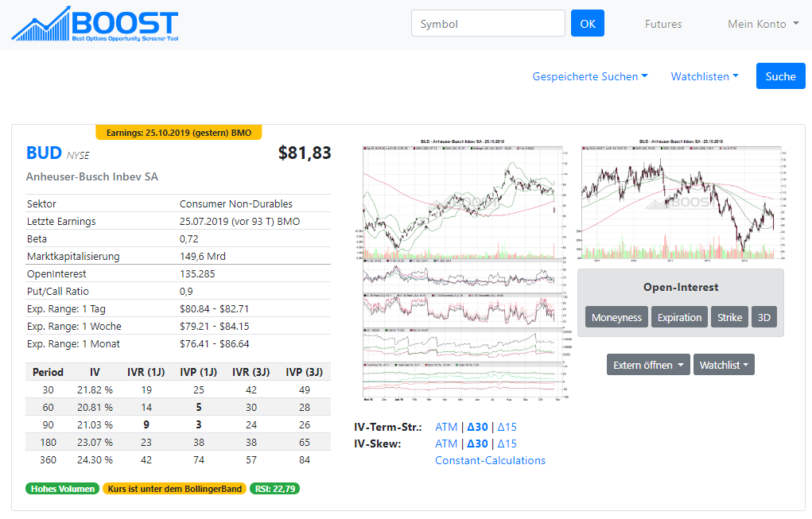
Task: Open the BUD ticker link
Action: click(44, 153)
